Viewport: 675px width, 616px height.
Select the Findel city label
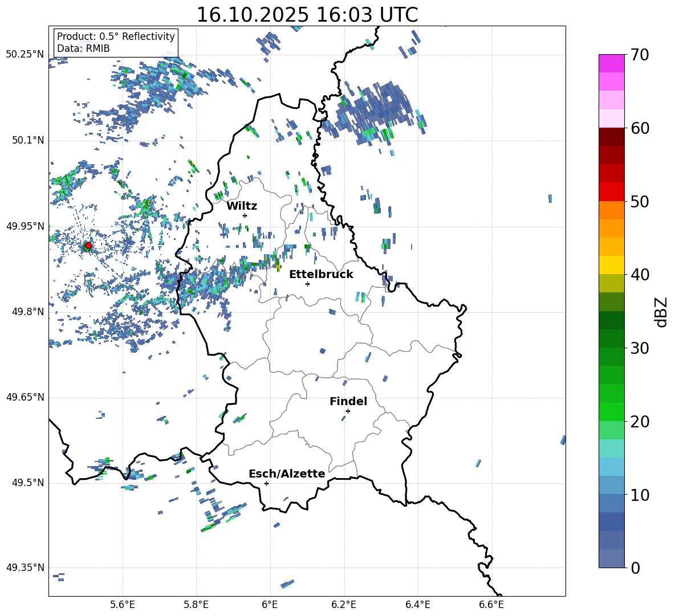coord(348,401)
